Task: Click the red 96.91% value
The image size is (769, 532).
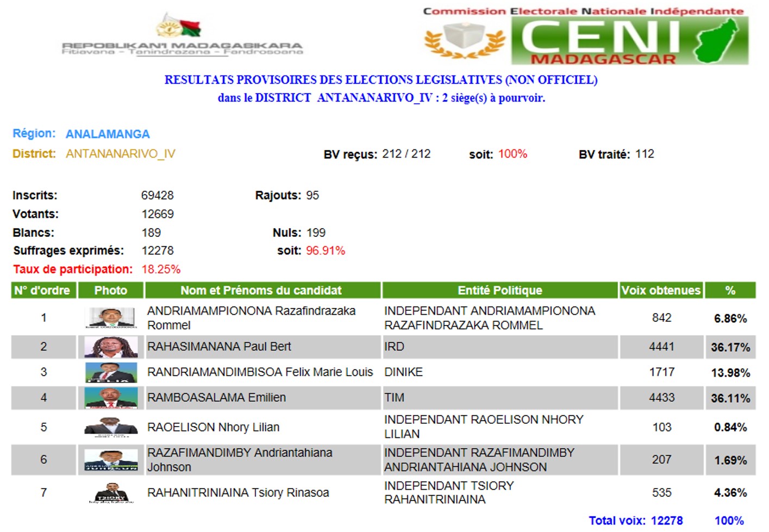Action: [326, 251]
